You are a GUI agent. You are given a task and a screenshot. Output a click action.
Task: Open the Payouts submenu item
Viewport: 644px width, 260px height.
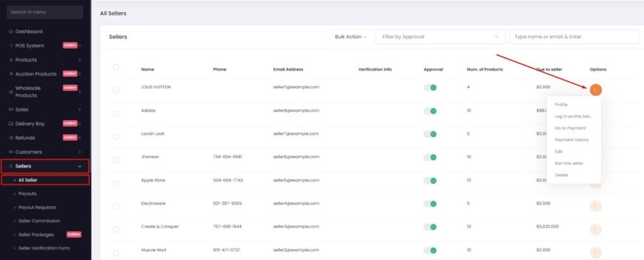[28, 194]
